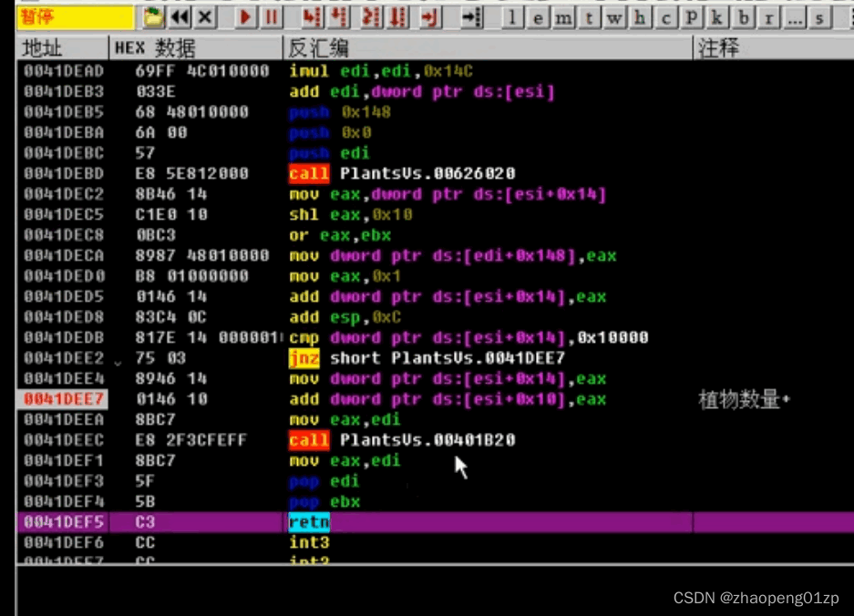Select highlighted address 0041DEE7

click(x=63, y=399)
